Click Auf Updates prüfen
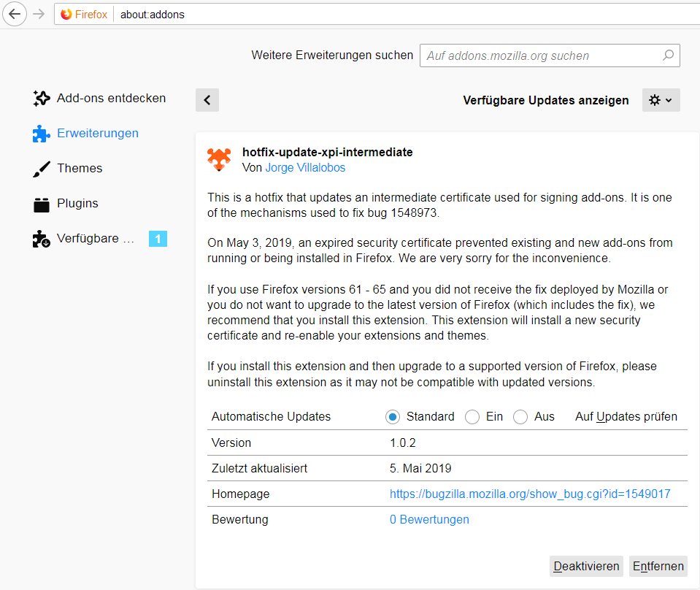This screenshot has height=590, width=700. (x=626, y=417)
